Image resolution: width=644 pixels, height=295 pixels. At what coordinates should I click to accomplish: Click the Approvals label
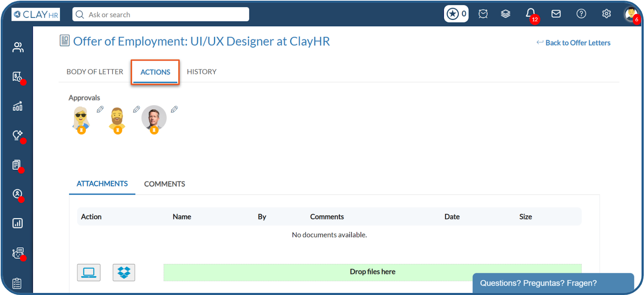[84, 98]
